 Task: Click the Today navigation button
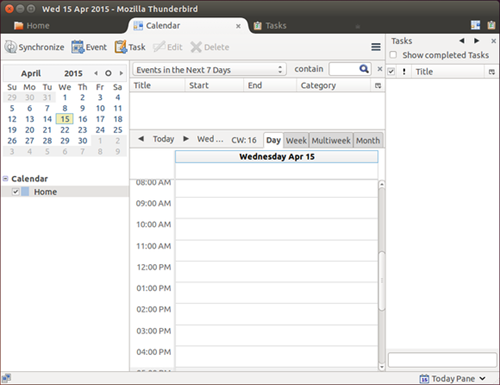(163, 139)
